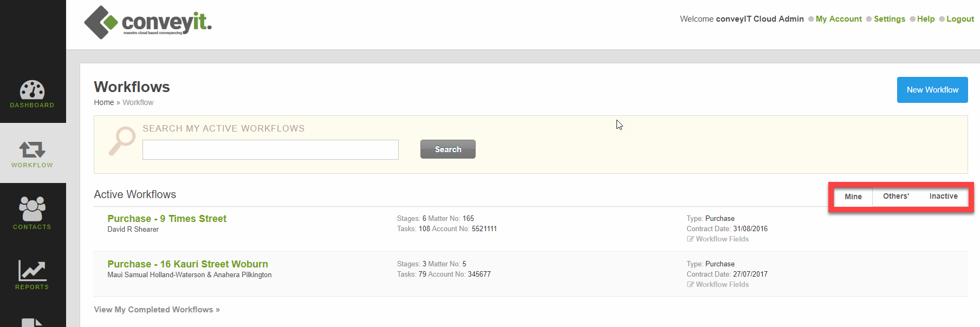The width and height of the screenshot is (980, 327).
Task: Switch to the Others' tab
Action: 896,197
